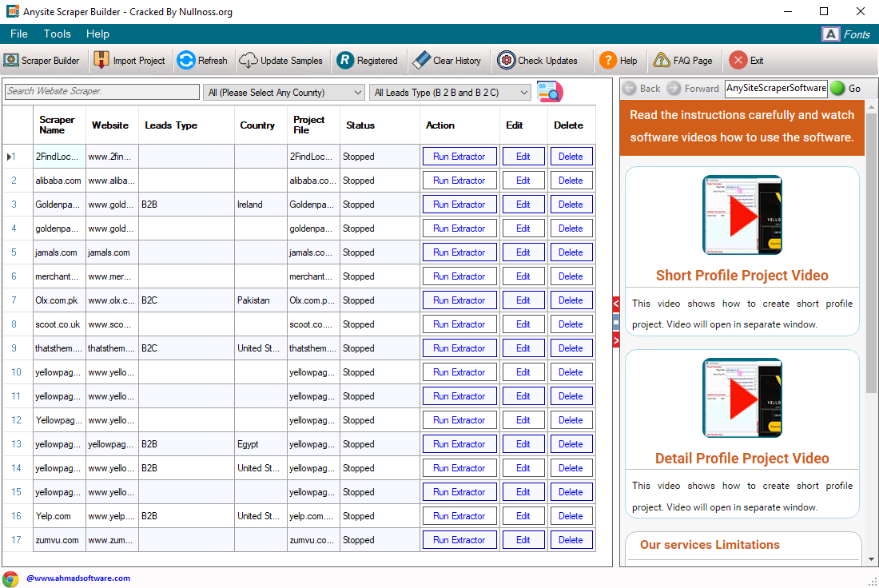879x588 pixels.
Task: Click Check Updates in the toolbar
Action: pyautogui.click(x=537, y=61)
